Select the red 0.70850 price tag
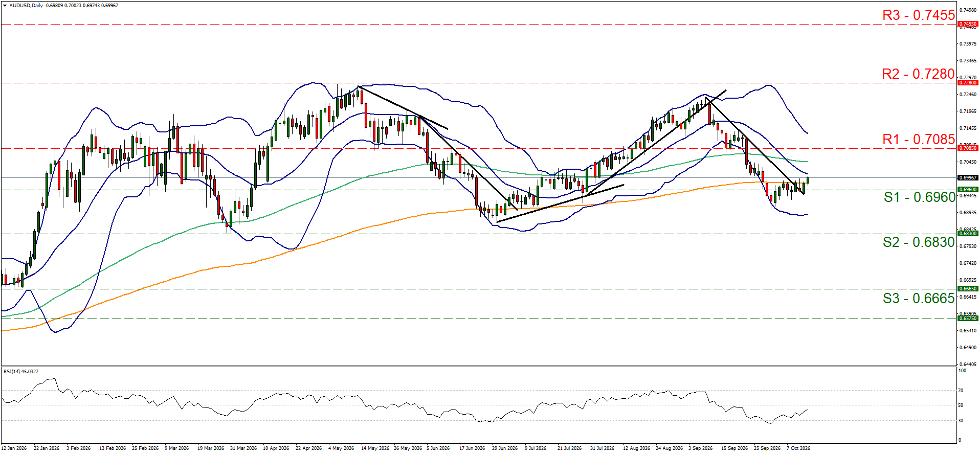This screenshot has width=980, height=454. point(968,148)
